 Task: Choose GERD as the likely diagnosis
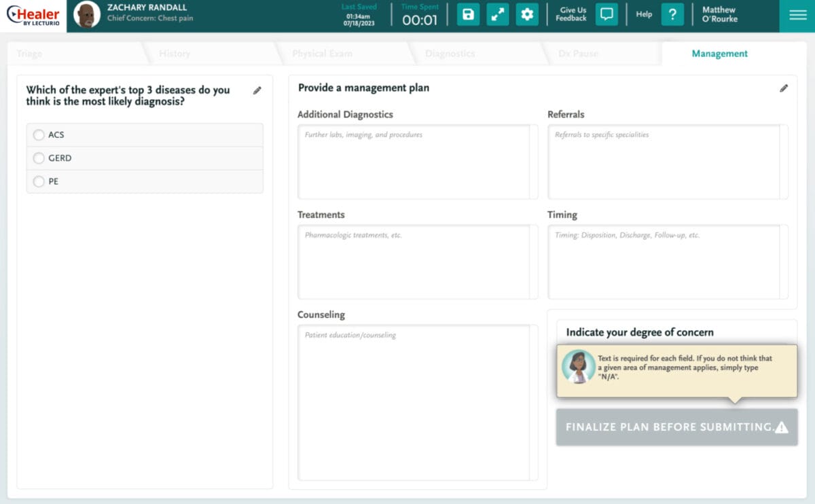click(39, 158)
